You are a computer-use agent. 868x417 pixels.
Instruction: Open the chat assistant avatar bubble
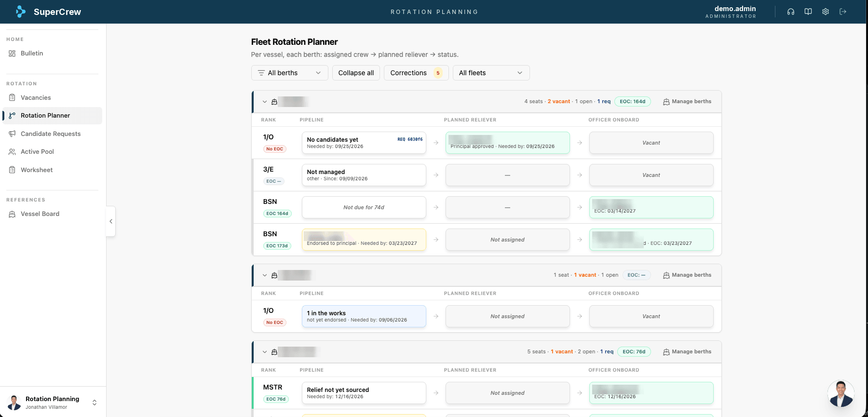(841, 393)
